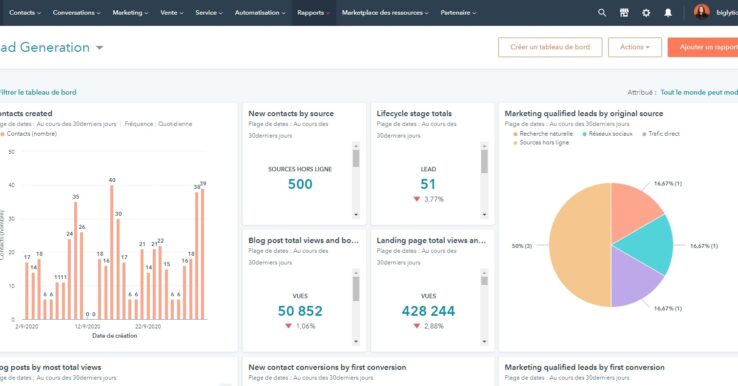Click the 2,88% change indicator

pyautogui.click(x=428, y=326)
